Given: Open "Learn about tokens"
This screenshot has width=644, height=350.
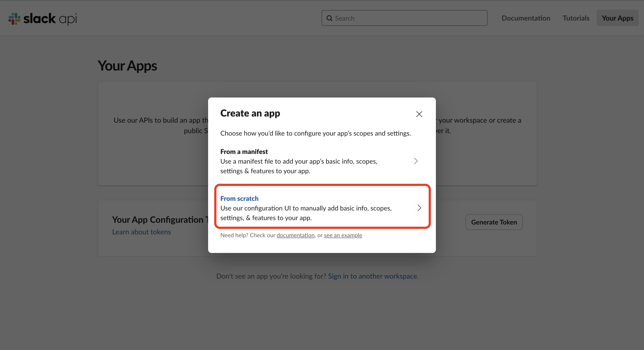Looking at the screenshot, I should 142,232.
